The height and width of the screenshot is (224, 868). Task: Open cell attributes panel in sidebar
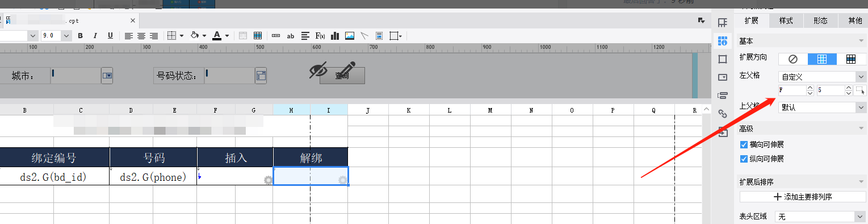click(723, 41)
